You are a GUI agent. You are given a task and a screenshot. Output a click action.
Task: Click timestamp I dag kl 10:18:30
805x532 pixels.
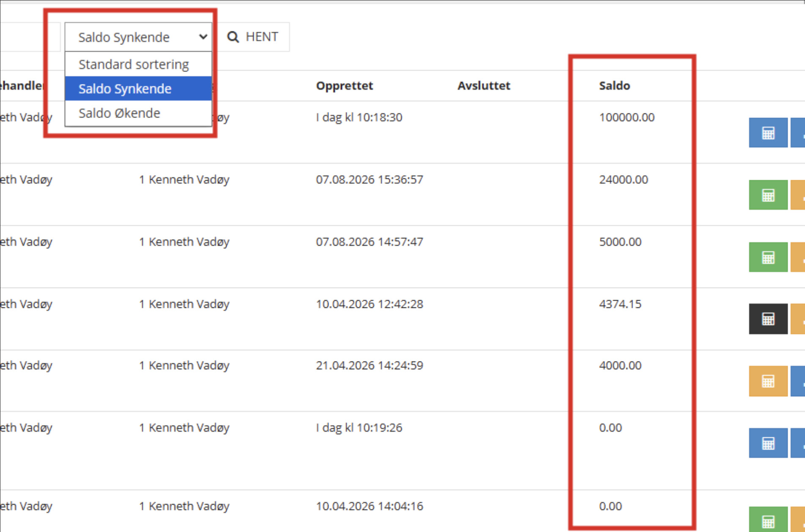pos(359,118)
